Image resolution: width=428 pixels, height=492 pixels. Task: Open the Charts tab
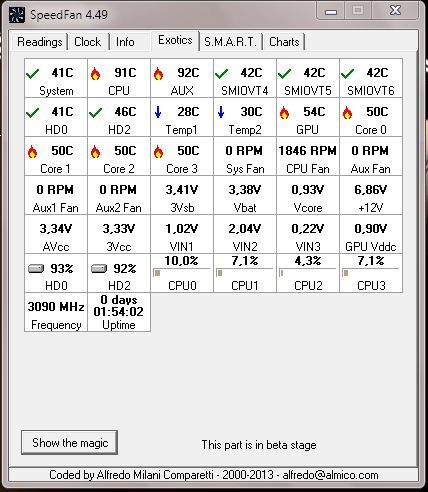pyautogui.click(x=284, y=42)
